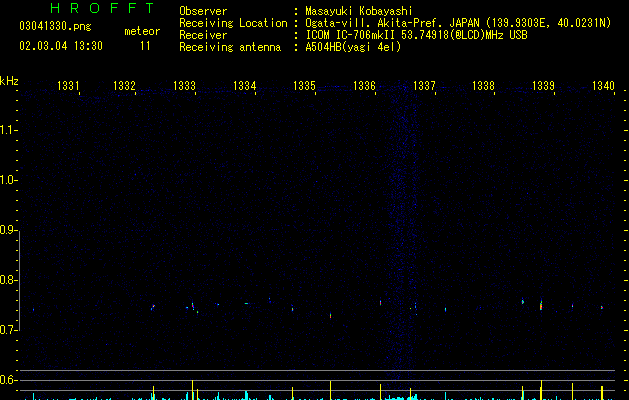Click the 0.8 kHz frequency label
This screenshot has height=400, width=629.
pos(8,280)
